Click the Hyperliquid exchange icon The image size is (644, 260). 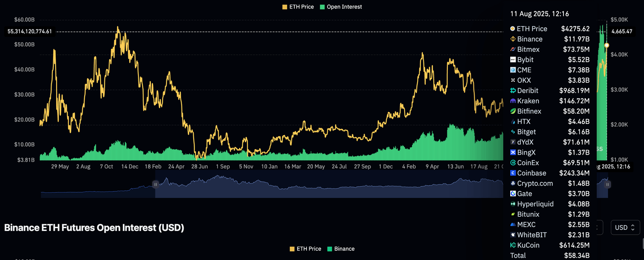click(513, 204)
